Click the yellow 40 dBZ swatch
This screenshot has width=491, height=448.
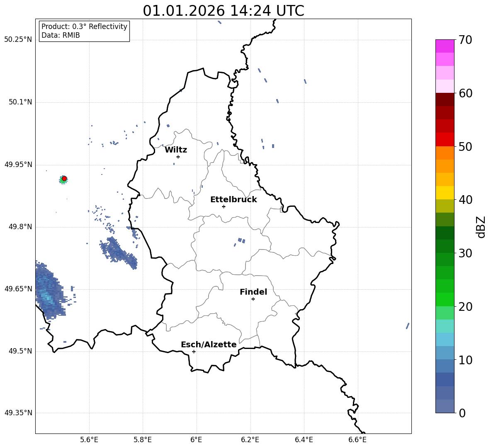[x=445, y=193]
